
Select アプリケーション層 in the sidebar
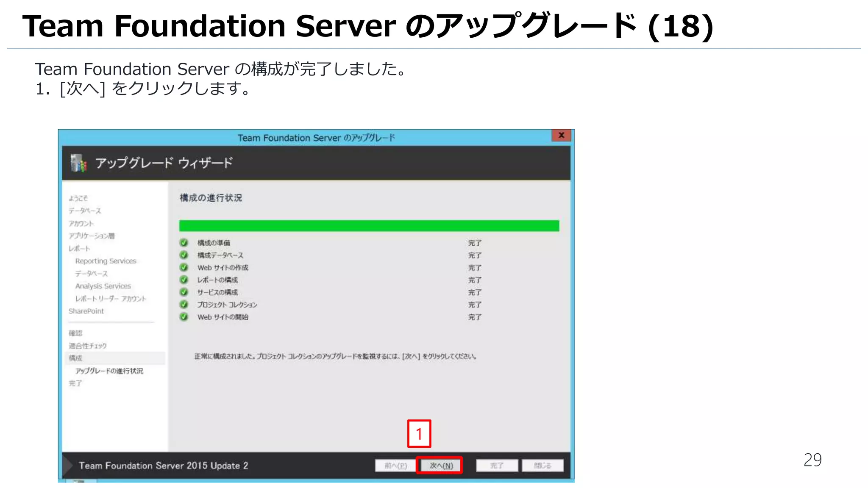(x=92, y=236)
